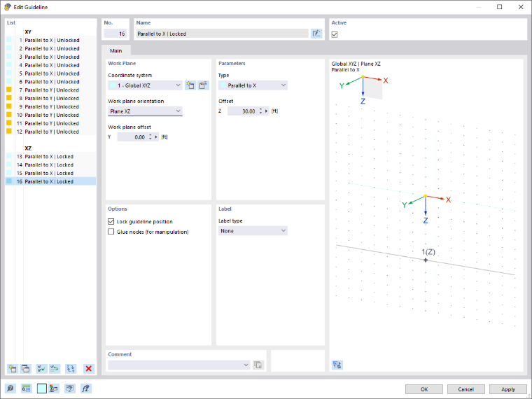Click the RFEM app icon in title bar
The width and height of the screenshot is (532, 399).
8,7
